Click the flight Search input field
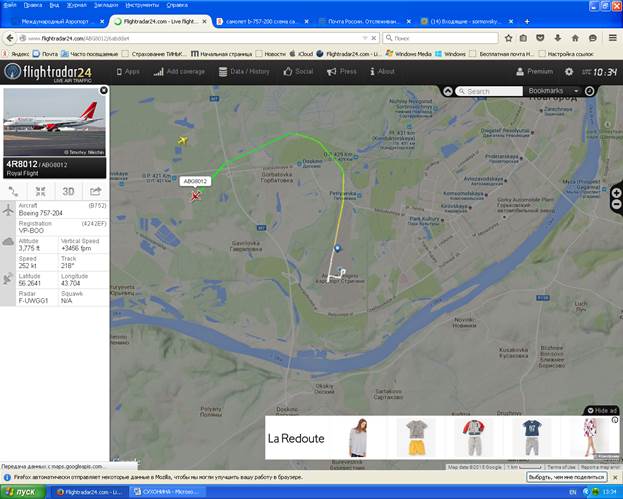This screenshot has height=499, width=623. click(x=489, y=91)
